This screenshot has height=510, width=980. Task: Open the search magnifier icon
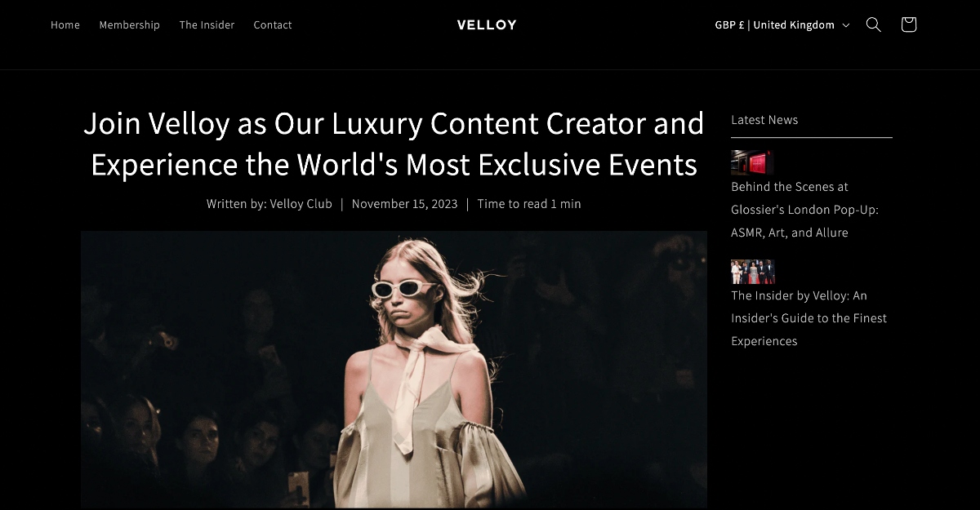[873, 24]
